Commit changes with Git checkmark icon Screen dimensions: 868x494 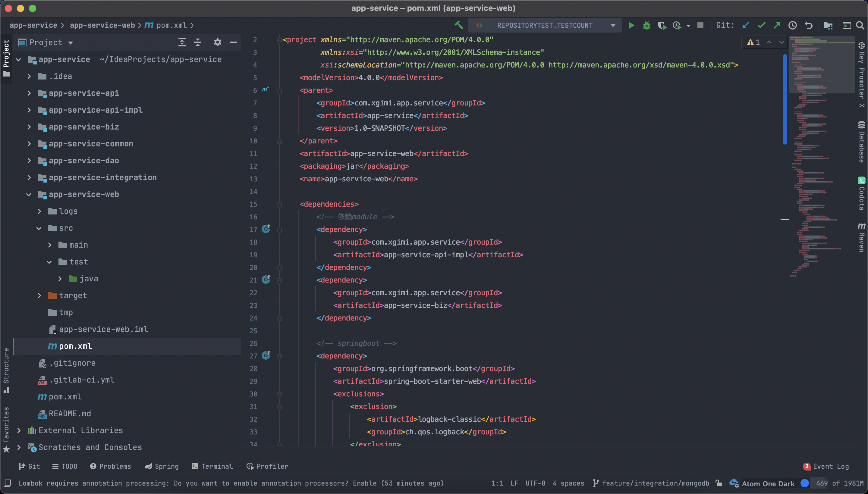[761, 25]
